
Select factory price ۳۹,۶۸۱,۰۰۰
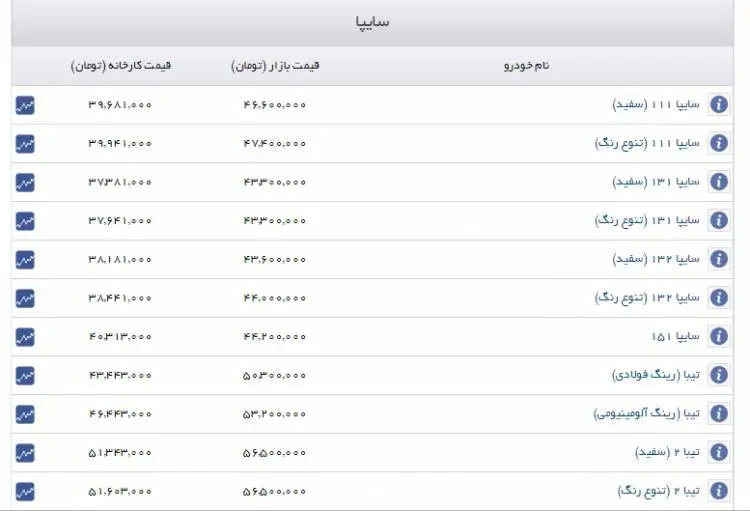coord(120,105)
